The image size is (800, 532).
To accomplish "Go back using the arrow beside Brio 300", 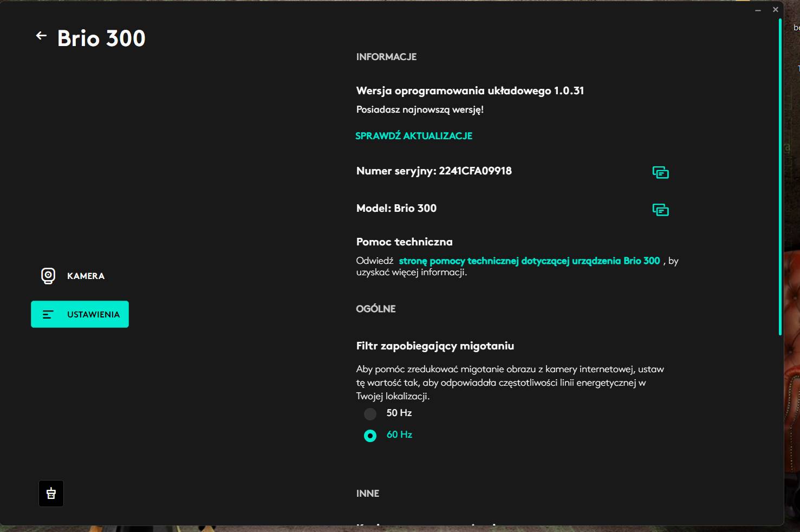I will coord(41,36).
